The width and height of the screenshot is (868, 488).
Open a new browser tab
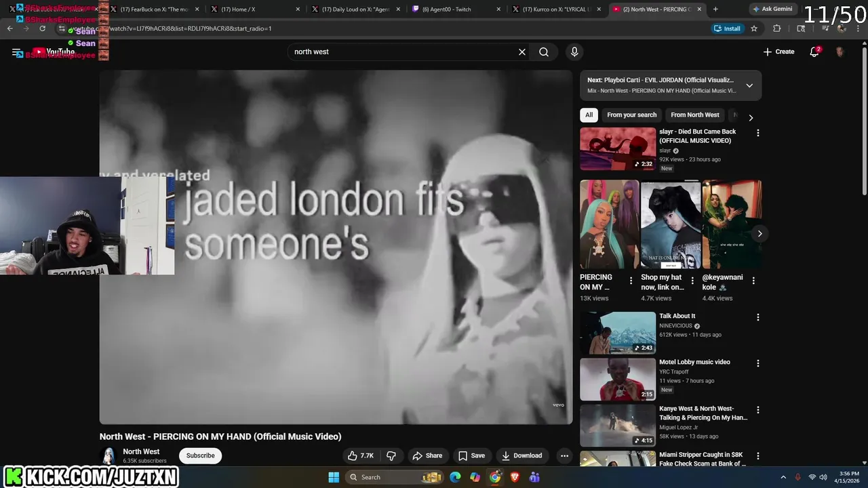coord(715,9)
